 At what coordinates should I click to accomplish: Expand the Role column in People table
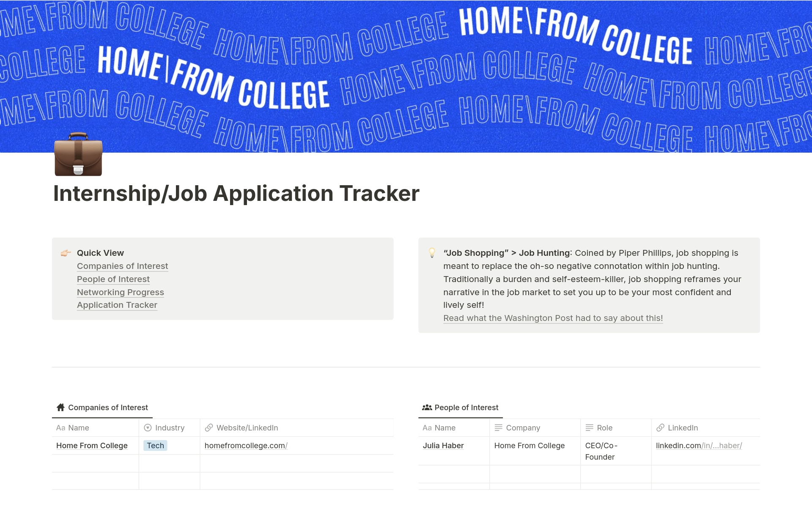[651, 427]
